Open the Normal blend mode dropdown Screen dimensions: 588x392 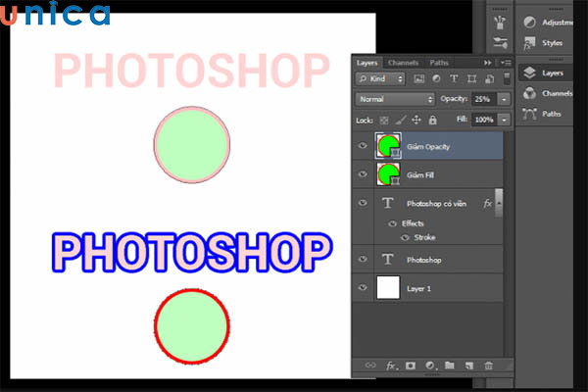[395, 99]
